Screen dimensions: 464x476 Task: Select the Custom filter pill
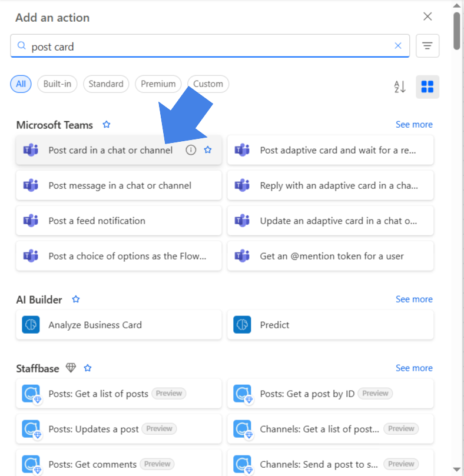point(208,84)
